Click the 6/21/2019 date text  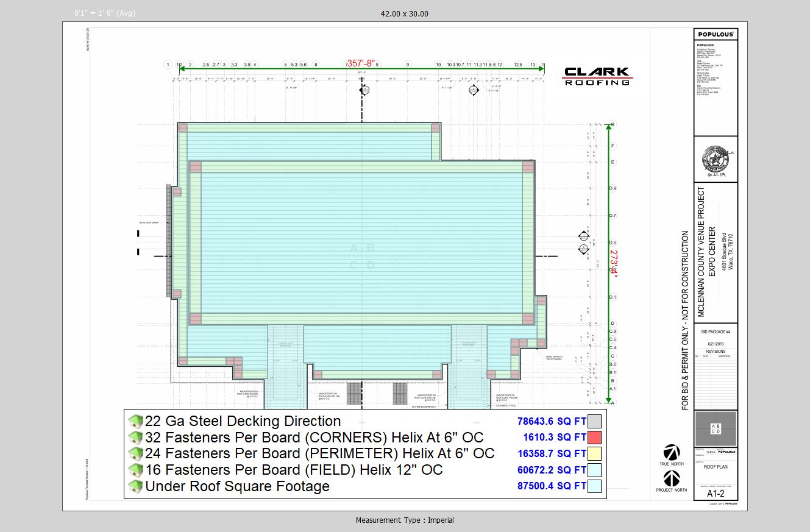716,345
